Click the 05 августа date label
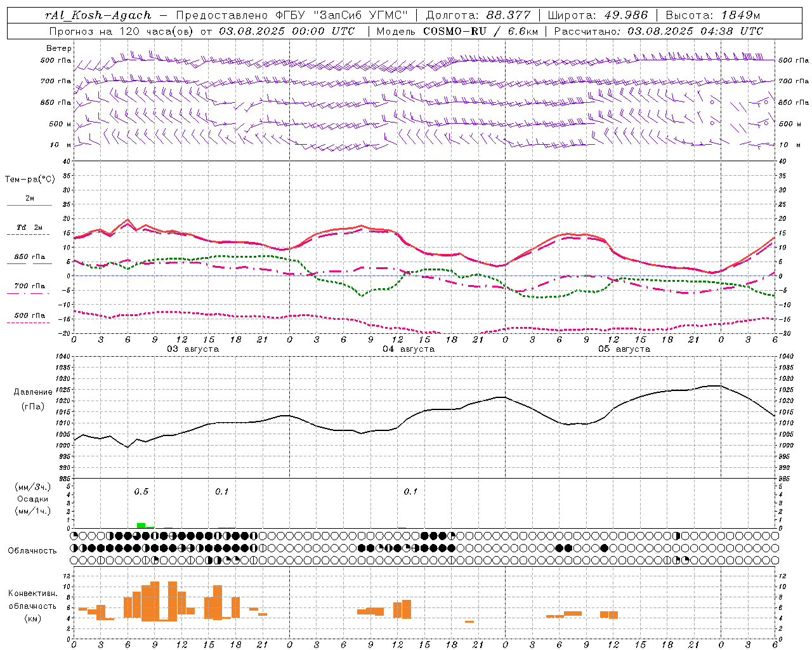812x650 pixels. [x=624, y=349]
